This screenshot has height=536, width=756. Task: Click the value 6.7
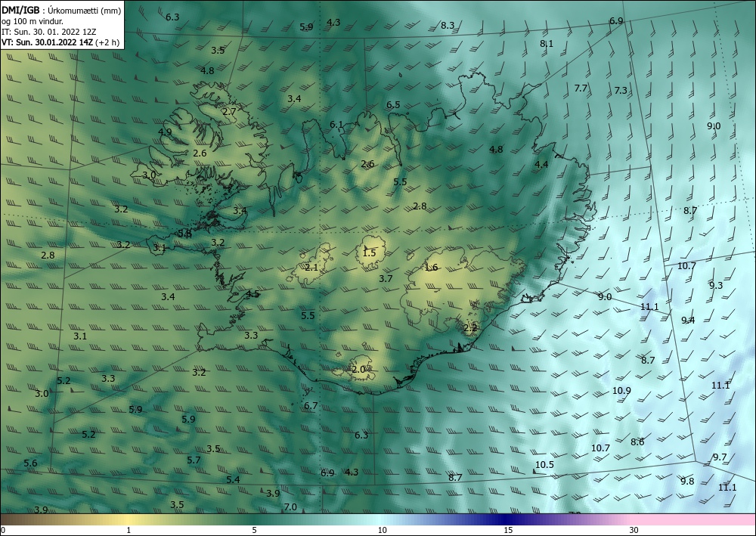click(311, 406)
